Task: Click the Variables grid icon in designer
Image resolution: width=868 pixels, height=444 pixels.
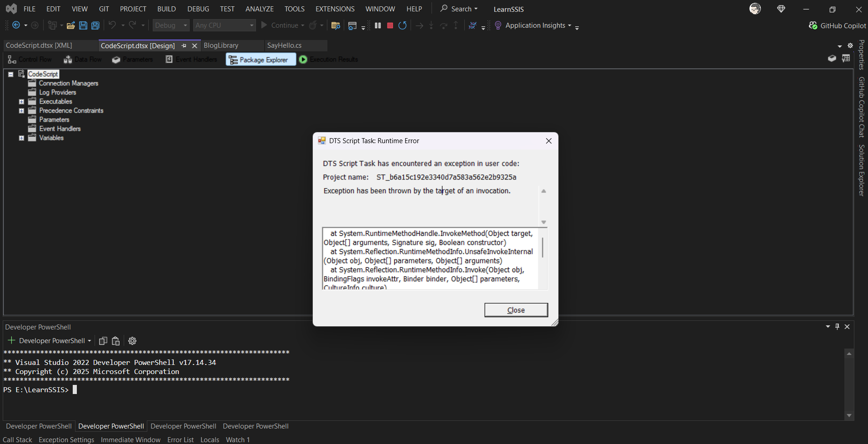Action: coord(846,59)
